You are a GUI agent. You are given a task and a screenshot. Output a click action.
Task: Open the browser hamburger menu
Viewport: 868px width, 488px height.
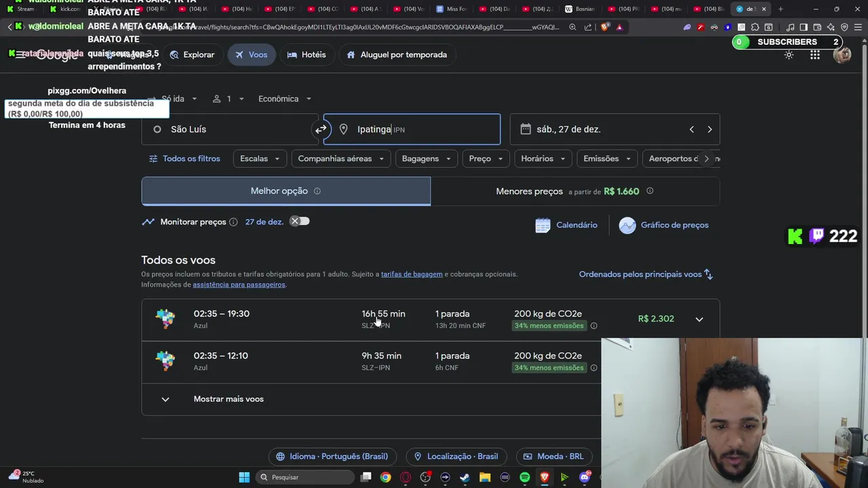[858, 27]
